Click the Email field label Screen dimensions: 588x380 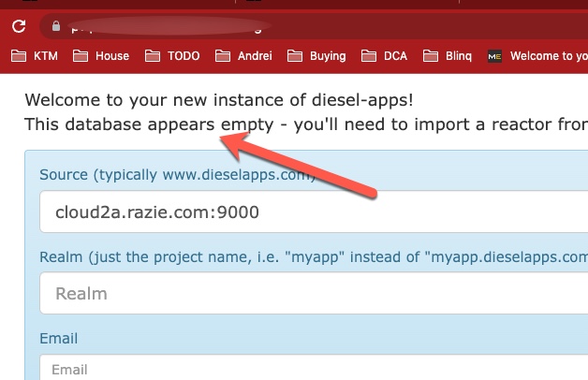(59, 338)
